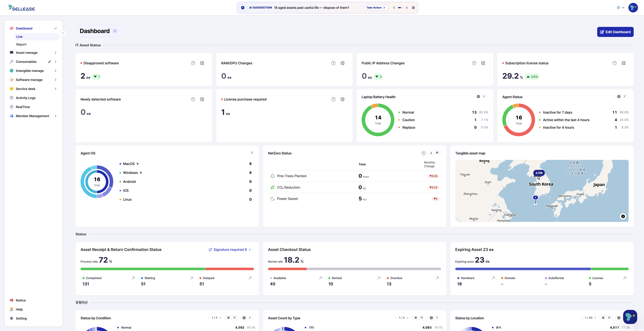Viewport: 644px width, 331px height.
Task: Toggle Asset Count by Type to count (#)
Action: (415, 318)
